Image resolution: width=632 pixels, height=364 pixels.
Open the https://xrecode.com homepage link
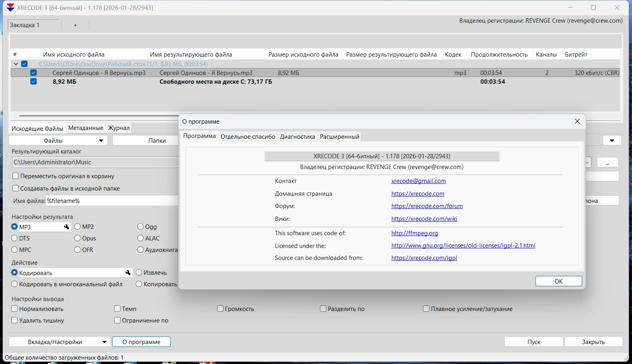pos(418,194)
